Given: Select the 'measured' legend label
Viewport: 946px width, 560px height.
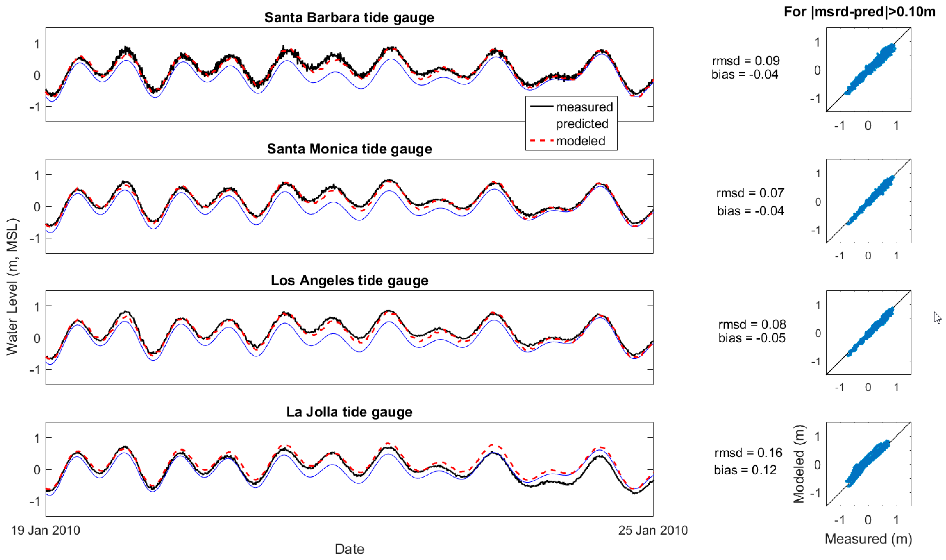Looking at the screenshot, I should point(584,107).
